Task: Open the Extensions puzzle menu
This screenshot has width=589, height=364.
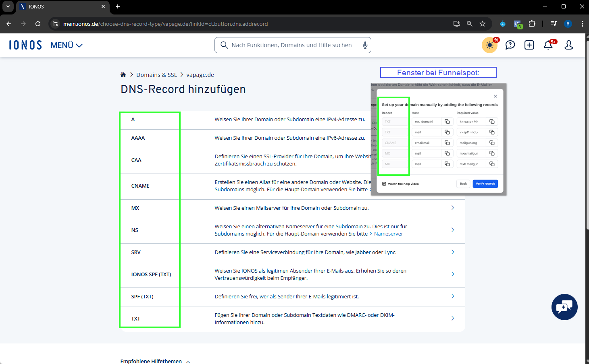Action: click(x=532, y=24)
